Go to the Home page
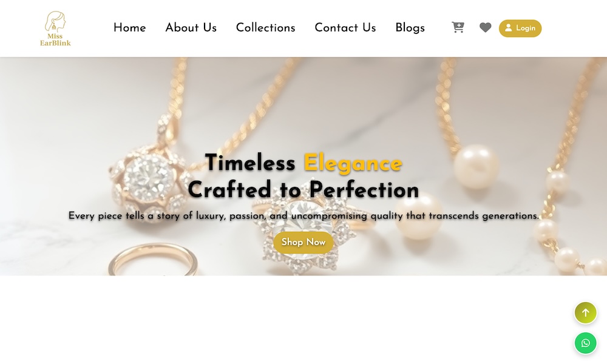Screen dimensions: 607x364 [x=130, y=28]
